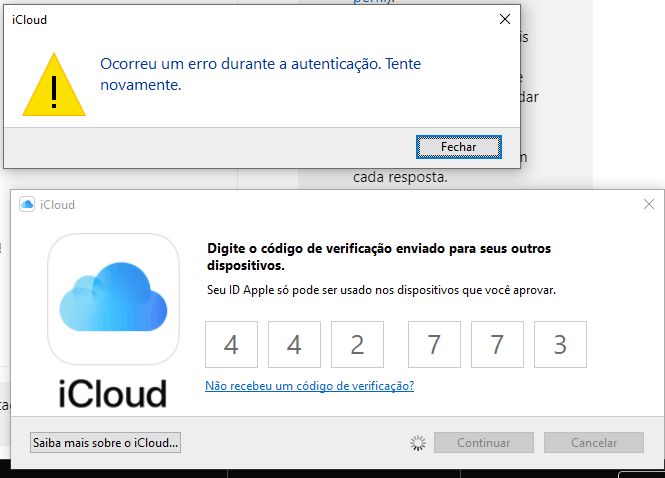Click the 'Digite o código de verificação' heading

[379, 257]
